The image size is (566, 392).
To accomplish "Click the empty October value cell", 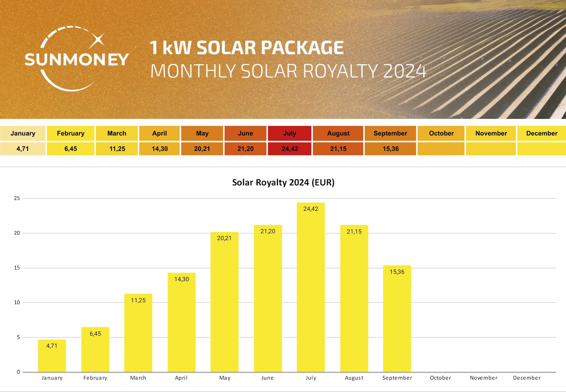I will (441, 149).
